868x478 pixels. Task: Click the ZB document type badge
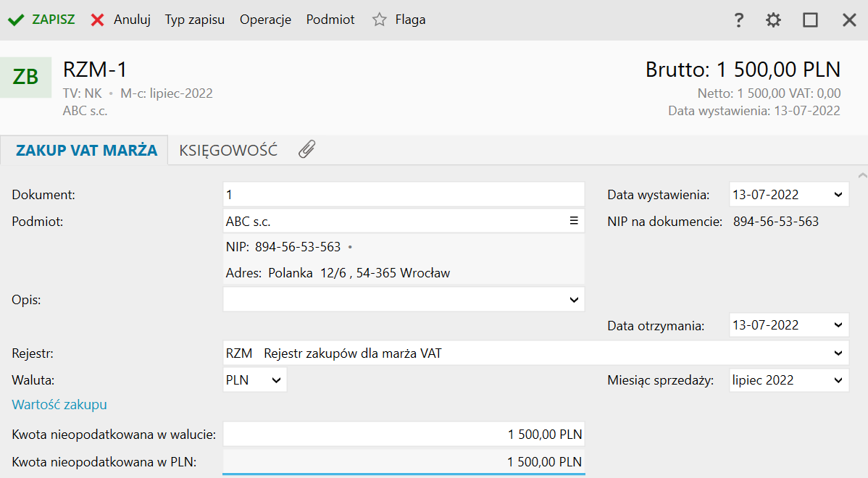coord(26,77)
